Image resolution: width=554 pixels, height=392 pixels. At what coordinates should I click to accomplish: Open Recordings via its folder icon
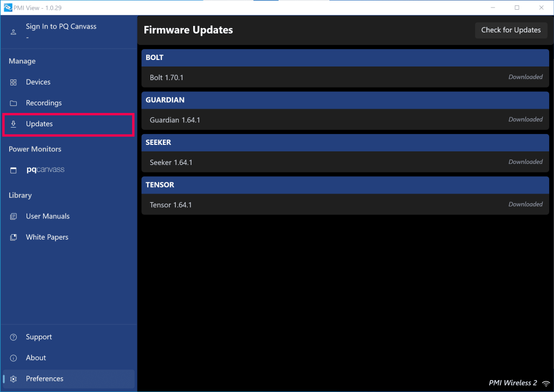coord(14,103)
